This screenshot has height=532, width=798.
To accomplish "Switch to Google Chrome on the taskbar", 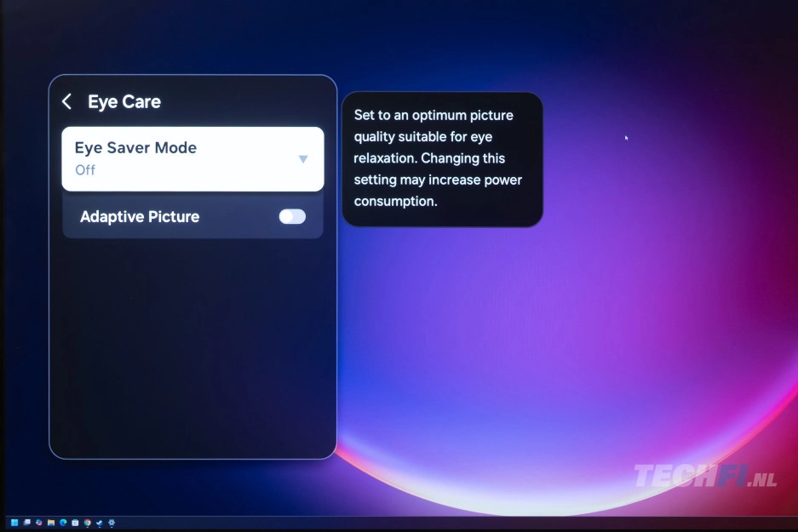I will click(88, 523).
